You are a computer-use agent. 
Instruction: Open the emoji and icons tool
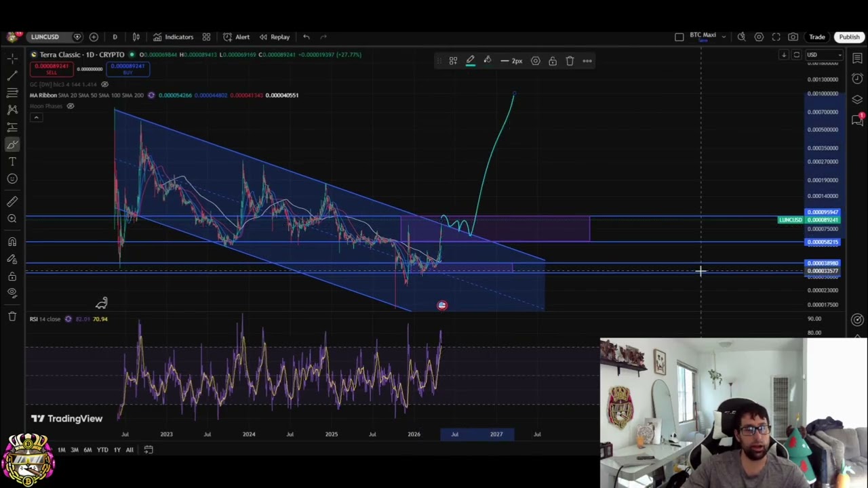click(x=12, y=179)
